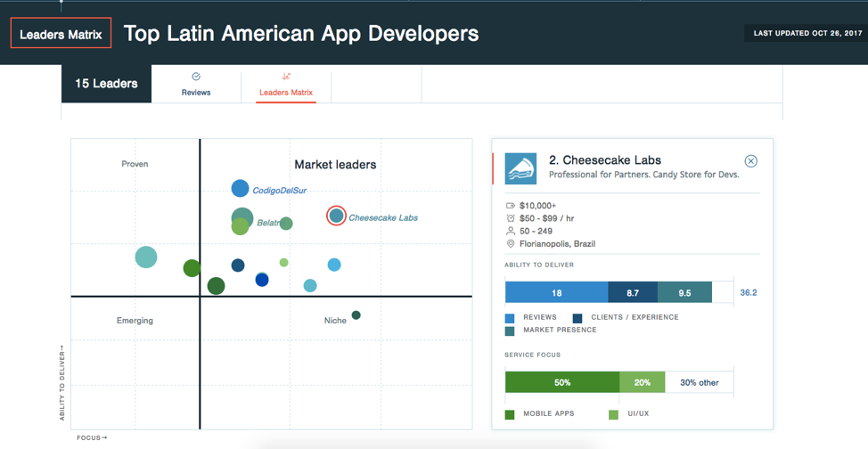Click the 50 - 249 employees text
Image resolution: width=868 pixels, height=449 pixels.
pyautogui.click(x=536, y=231)
